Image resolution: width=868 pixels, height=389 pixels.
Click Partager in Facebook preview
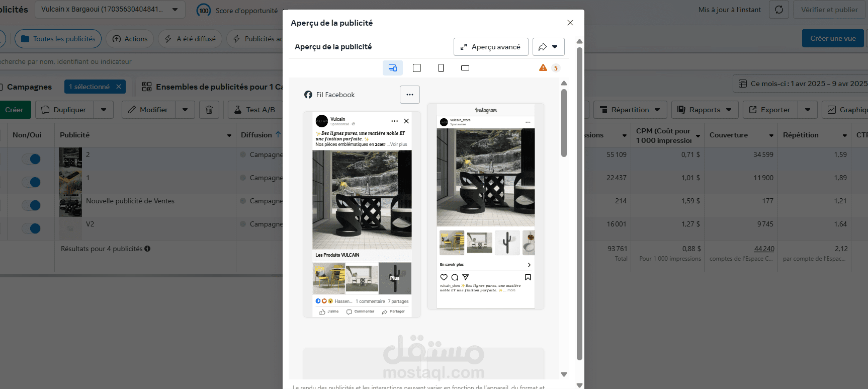[x=393, y=312]
